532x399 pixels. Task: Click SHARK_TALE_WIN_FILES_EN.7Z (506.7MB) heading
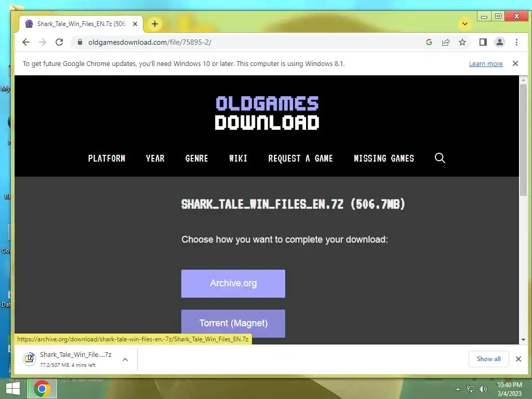293,204
